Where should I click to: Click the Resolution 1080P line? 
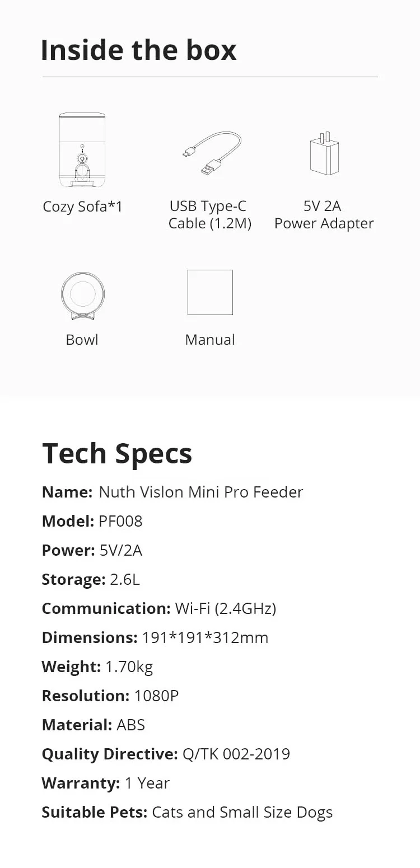110,696
